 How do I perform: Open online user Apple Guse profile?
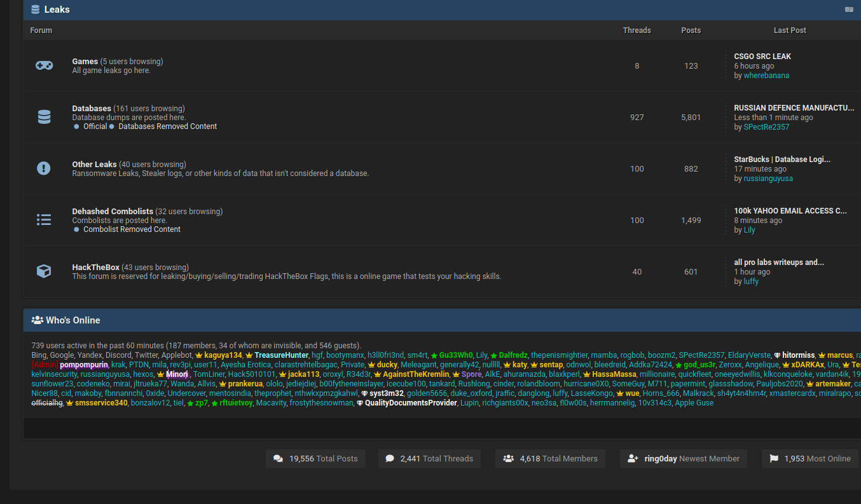[x=694, y=403]
